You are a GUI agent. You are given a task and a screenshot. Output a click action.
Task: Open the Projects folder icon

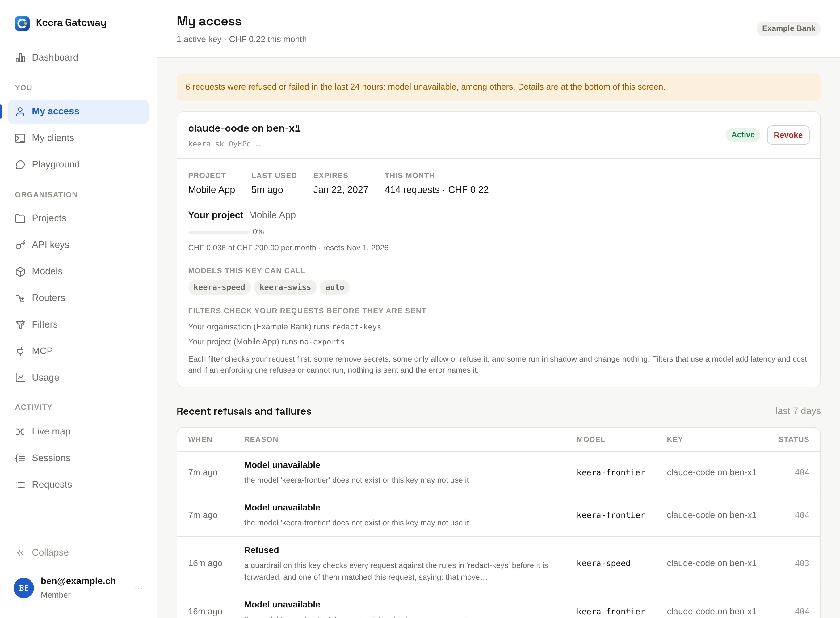(20, 218)
